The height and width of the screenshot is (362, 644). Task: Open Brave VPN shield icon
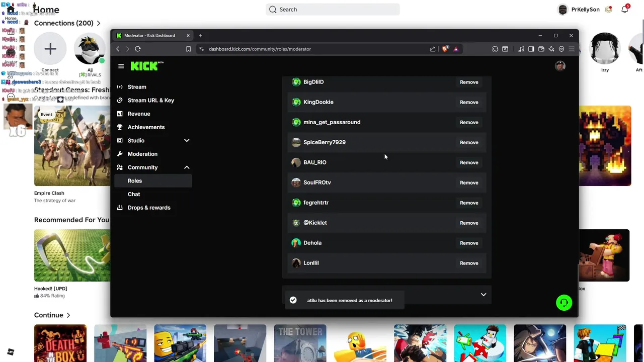click(x=561, y=49)
